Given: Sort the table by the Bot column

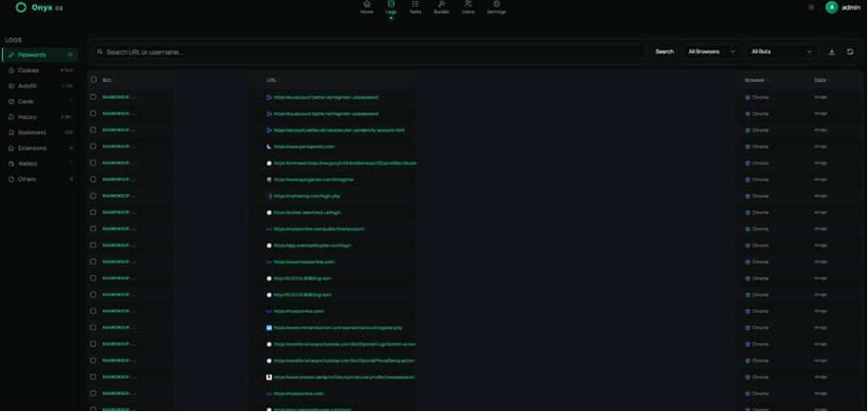Looking at the screenshot, I should 109,80.
